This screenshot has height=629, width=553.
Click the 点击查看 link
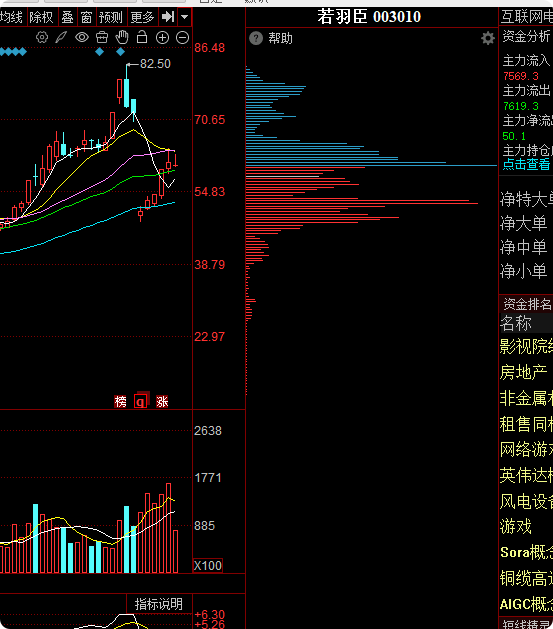click(526, 164)
